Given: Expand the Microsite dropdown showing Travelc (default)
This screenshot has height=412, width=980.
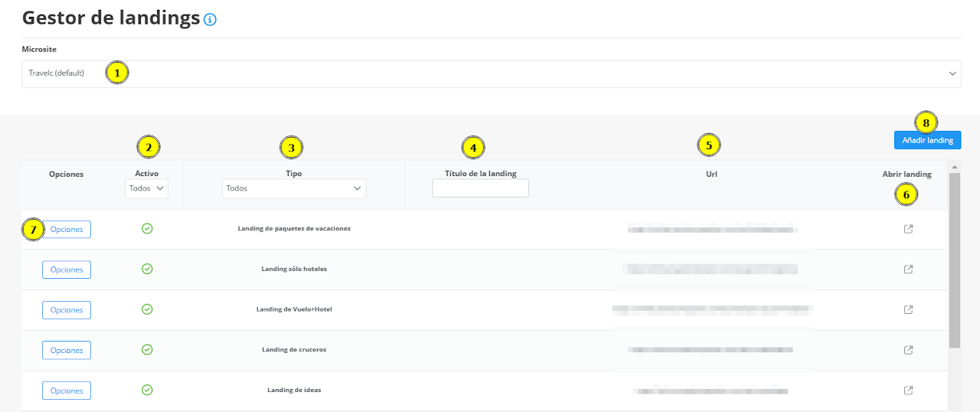Looking at the screenshot, I should pyautogui.click(x=491, y=74).
